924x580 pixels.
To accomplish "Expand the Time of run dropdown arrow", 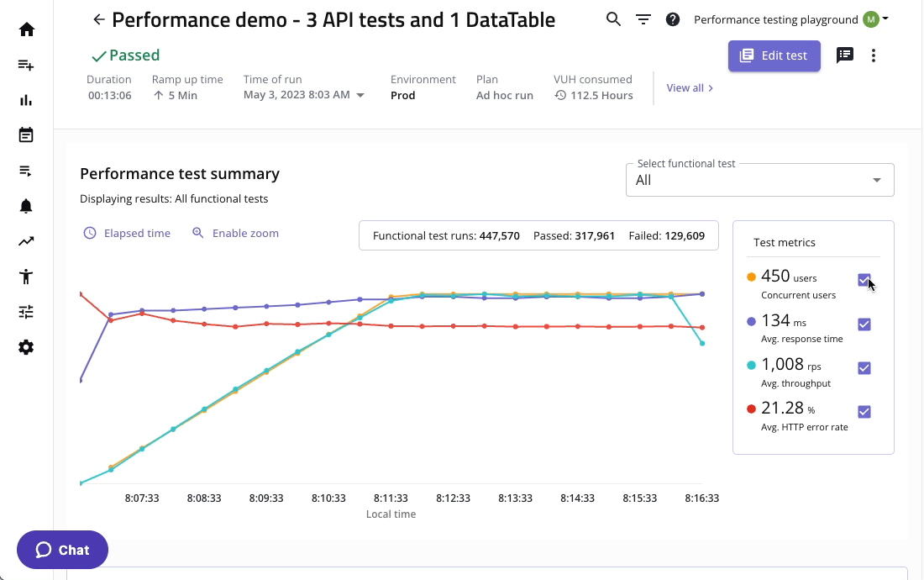I will pos(360,96).
